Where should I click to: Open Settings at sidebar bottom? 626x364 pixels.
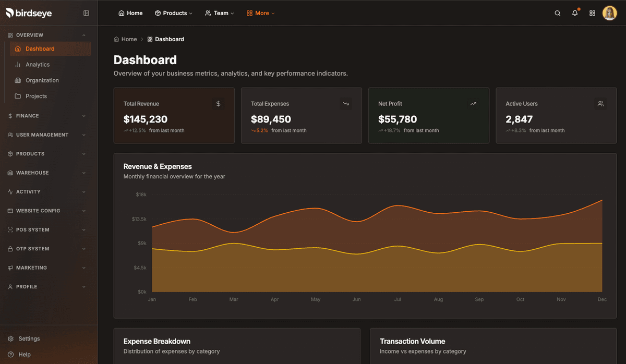(29, 338)
